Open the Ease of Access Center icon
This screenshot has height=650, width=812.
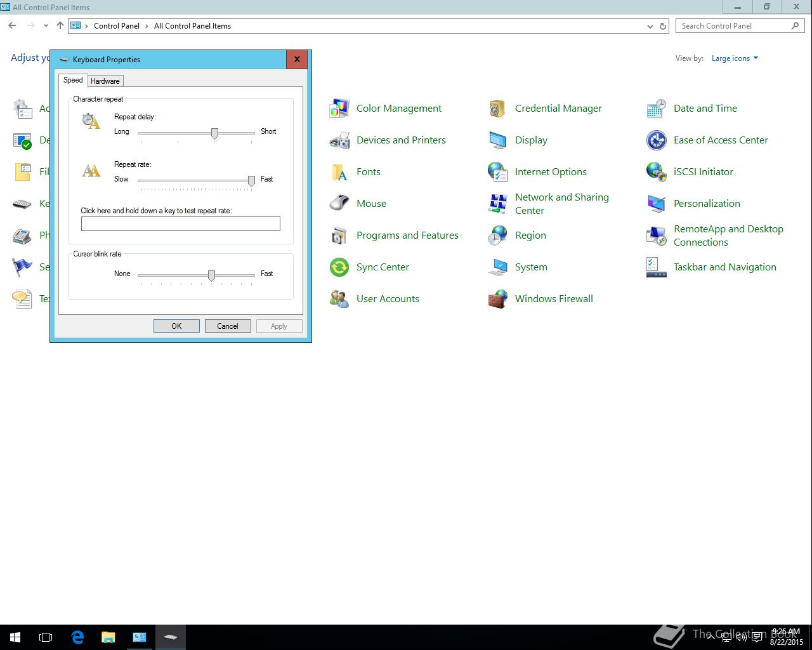pyautogui.click(x=657, y=140)
